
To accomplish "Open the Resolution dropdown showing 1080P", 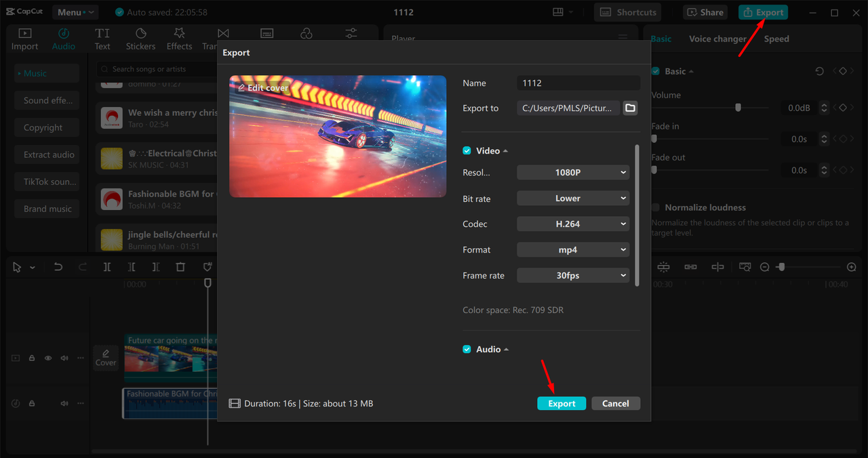I will point(573,173).
